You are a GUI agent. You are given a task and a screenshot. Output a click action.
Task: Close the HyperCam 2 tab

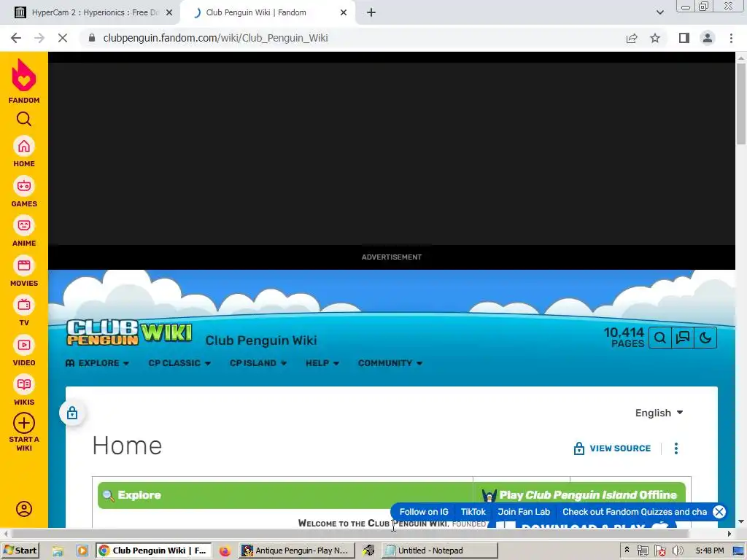pyautogui.click(x=169, y=13)
